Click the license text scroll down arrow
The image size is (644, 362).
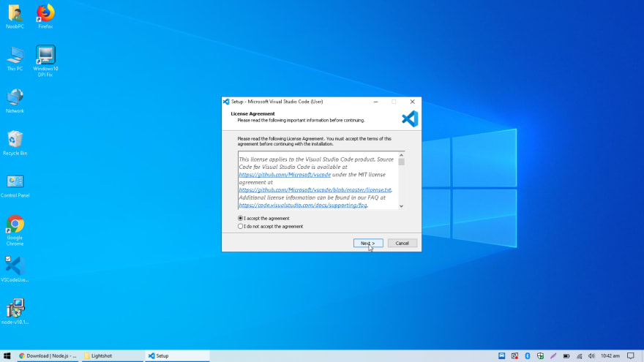(401, 206)
